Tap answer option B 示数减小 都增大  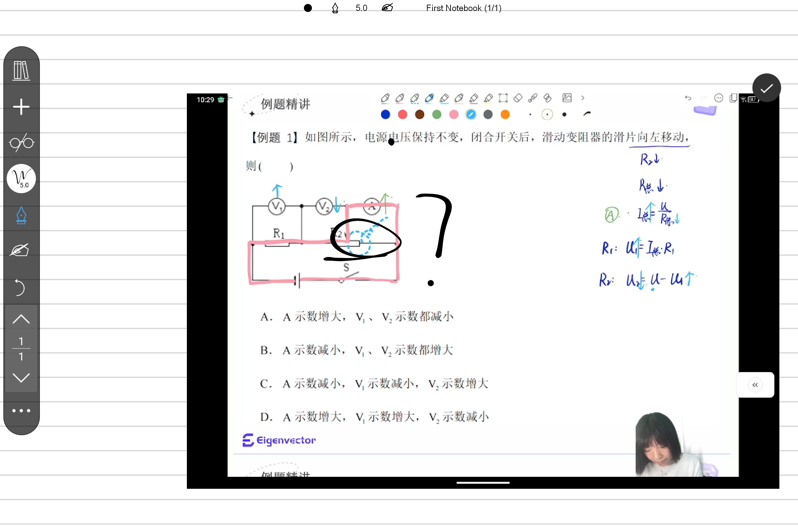(356, 350)
